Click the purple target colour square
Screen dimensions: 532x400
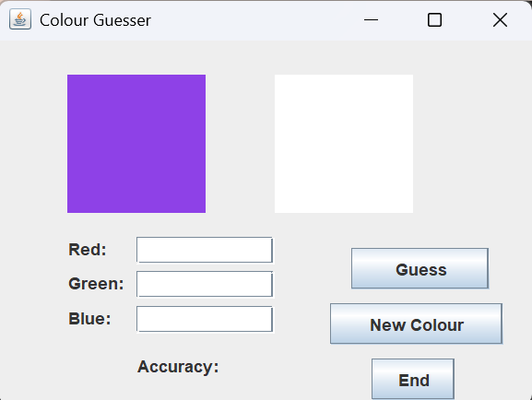point(136,144)
